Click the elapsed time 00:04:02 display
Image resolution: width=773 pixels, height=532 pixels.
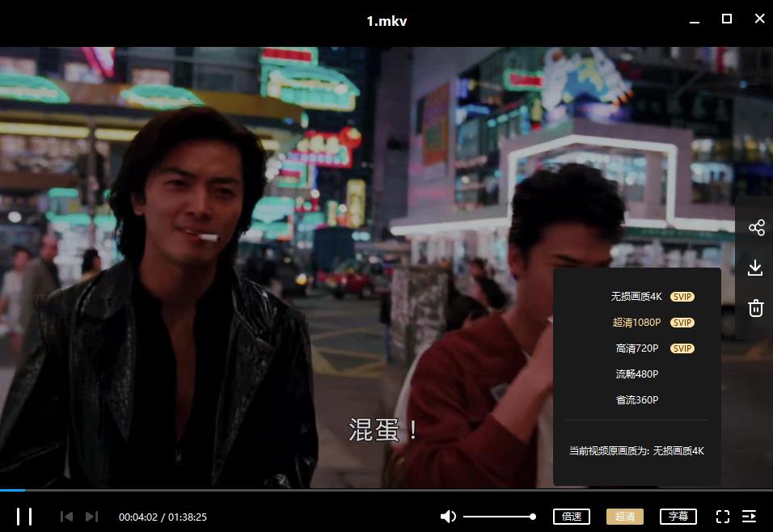pos(138,517)
